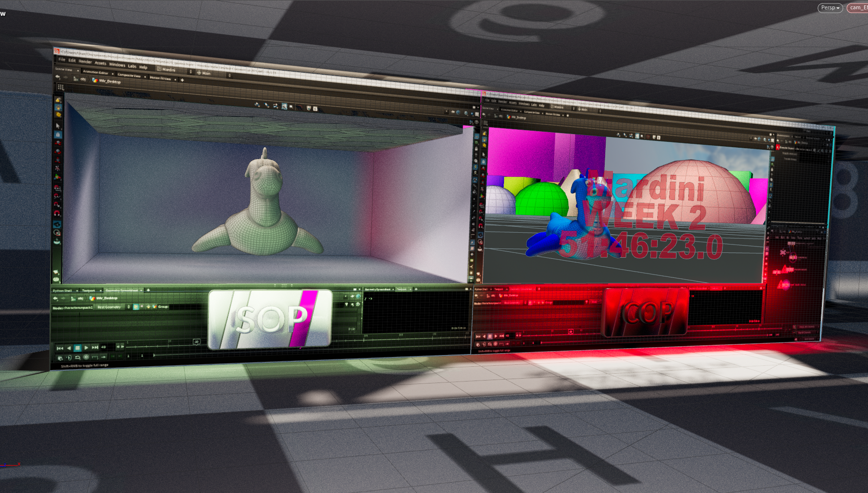Play forward in left window timeline

tap(86, 348)
